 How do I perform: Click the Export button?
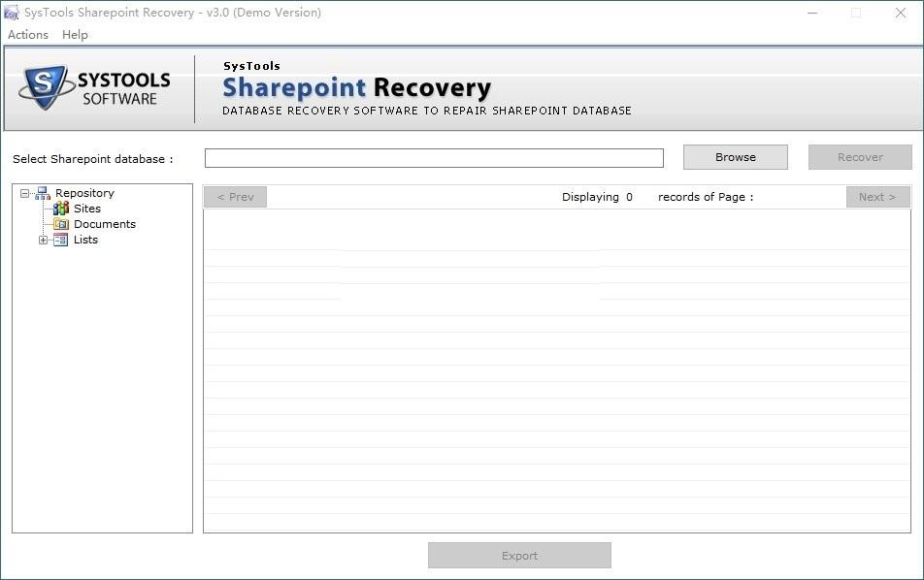[519, 556]
